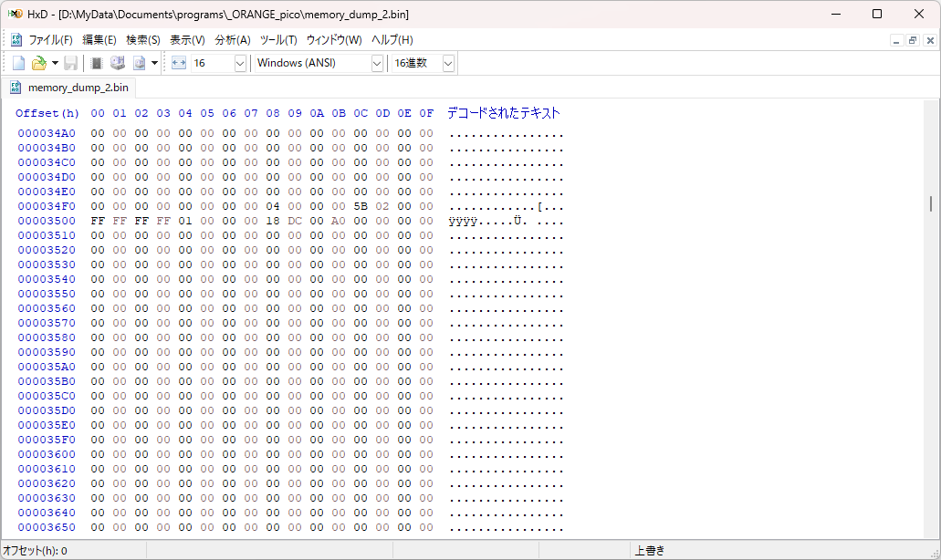The height and width of the screenshot is (560, 941).
Task: Minimize the inner document window
Action: pos(896,41)
